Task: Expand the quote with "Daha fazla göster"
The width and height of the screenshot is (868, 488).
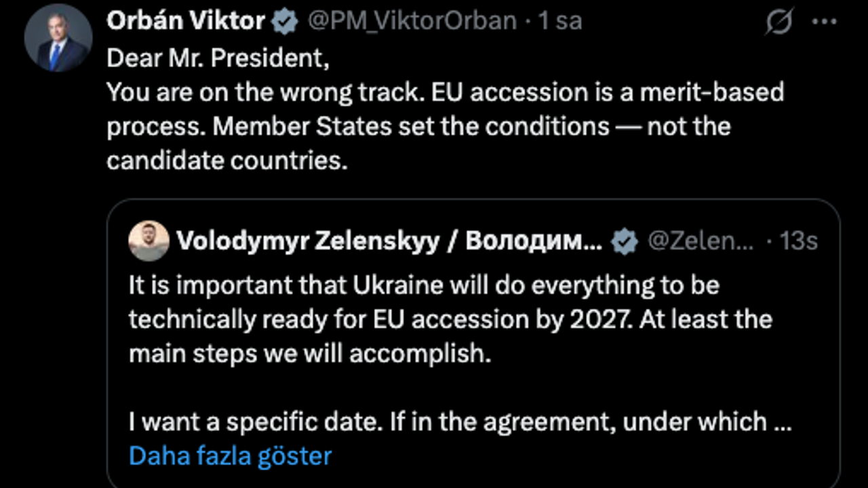Action: [230, 455]
